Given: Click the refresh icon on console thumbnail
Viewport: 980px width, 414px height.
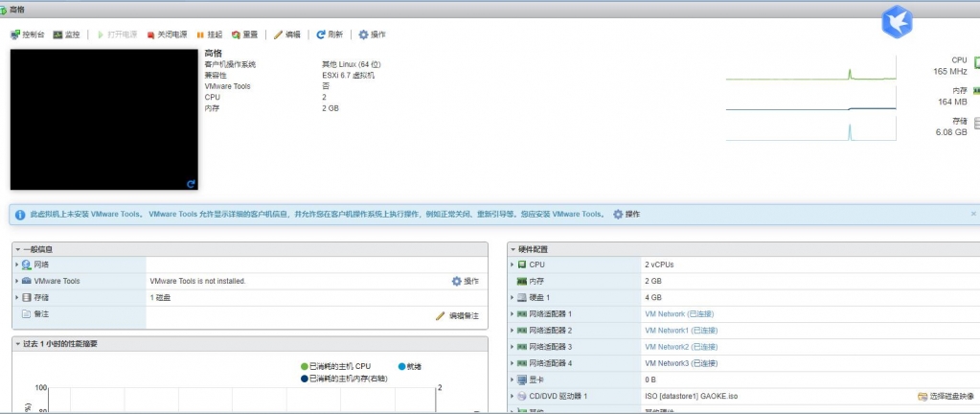Looking at the screenshot, I should pos(191,184).
